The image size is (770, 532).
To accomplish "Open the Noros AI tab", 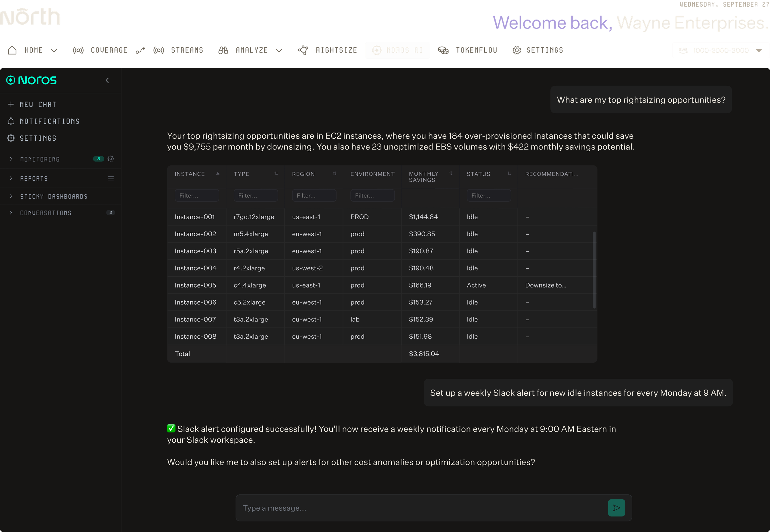I will (405, 50).
